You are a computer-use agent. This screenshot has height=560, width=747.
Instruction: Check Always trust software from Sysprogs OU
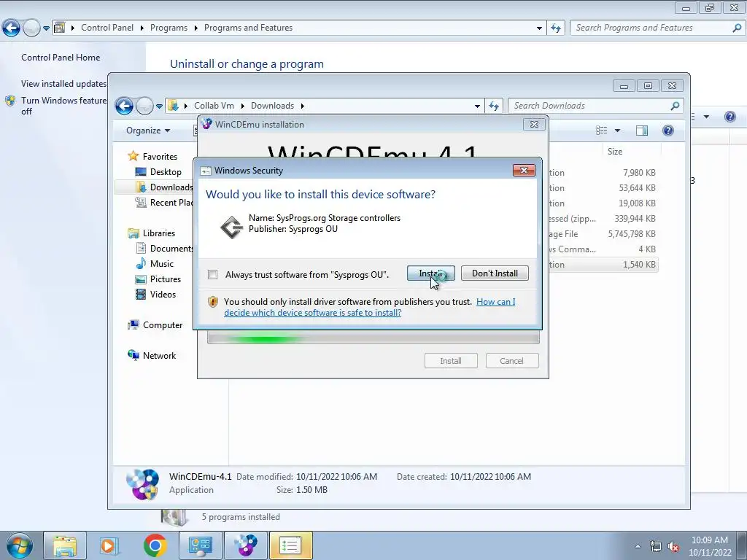click(212, 275)
